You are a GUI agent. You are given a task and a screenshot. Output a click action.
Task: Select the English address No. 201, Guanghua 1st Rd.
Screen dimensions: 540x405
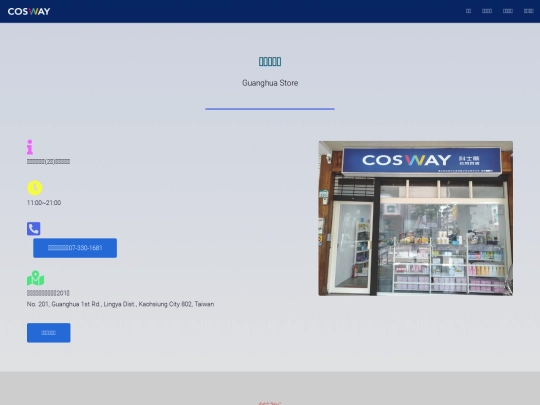121,304
